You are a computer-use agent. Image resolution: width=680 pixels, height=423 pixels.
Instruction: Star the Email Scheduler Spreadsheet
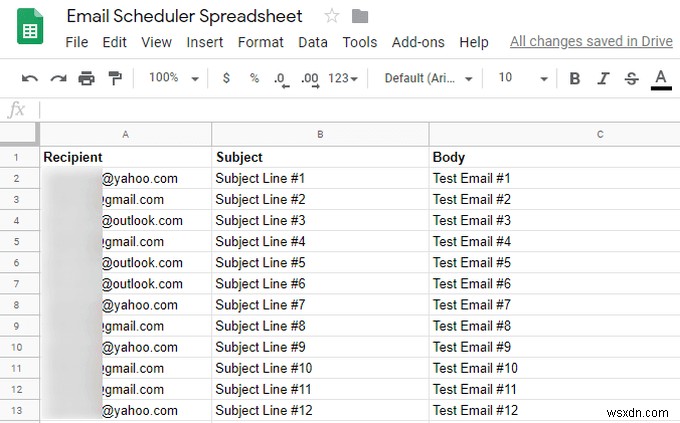point(331,17)
